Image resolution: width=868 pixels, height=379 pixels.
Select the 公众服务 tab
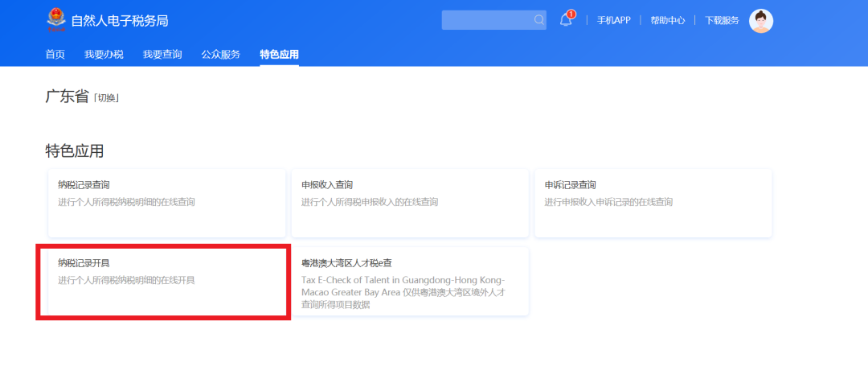point(221,54)
